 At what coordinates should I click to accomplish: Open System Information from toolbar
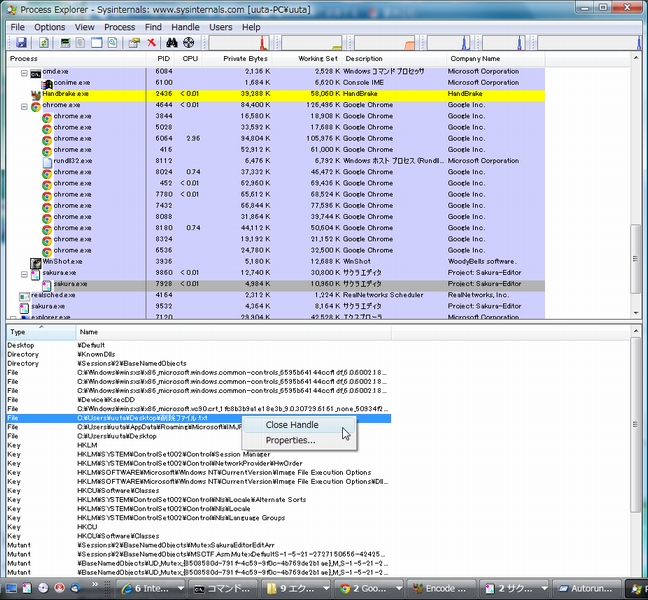pos(65,43)
